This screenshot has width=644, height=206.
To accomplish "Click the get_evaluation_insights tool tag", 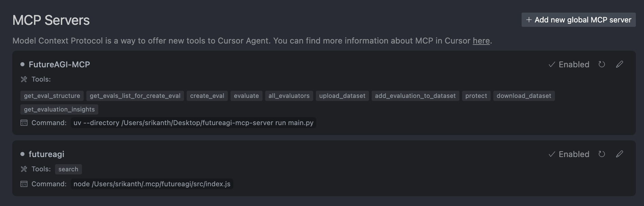I will click(x=59, y=109).
